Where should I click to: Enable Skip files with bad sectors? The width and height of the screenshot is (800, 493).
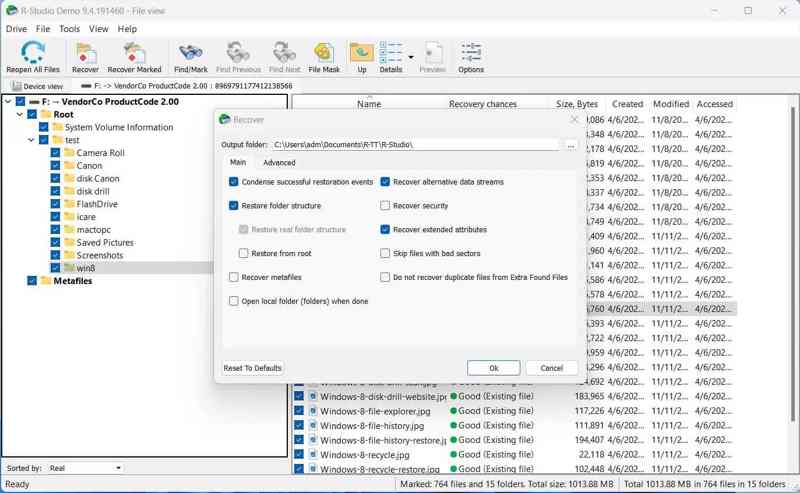click(x=385, y=253)
